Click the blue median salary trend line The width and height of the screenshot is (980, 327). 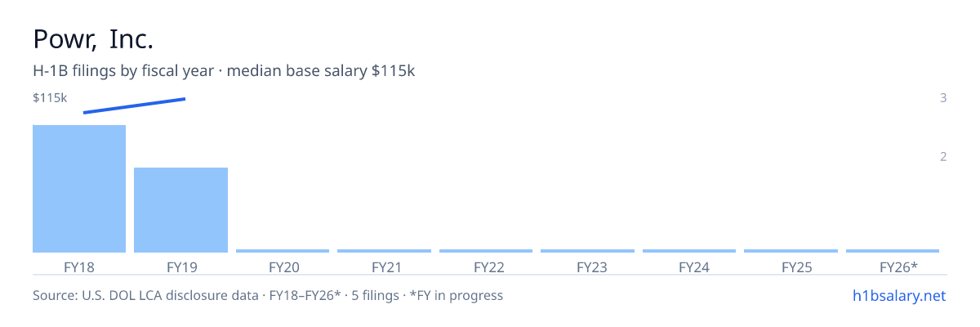[134, 105]
